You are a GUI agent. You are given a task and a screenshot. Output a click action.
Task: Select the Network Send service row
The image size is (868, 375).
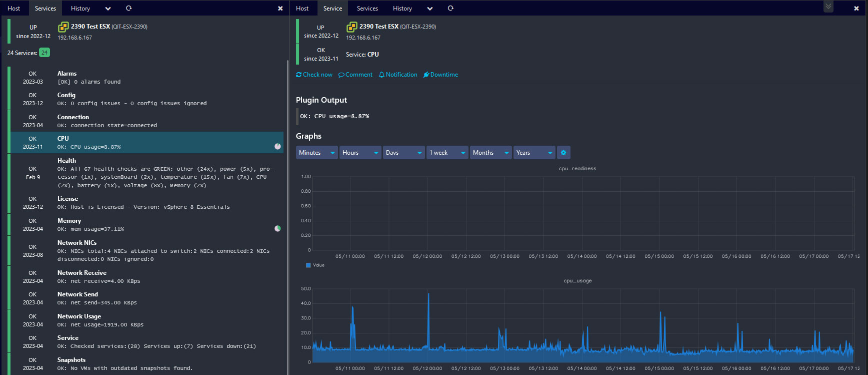point(145,298)
